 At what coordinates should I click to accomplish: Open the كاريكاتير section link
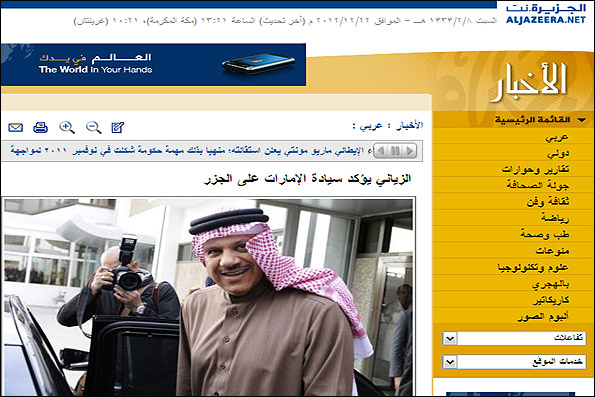551,300
